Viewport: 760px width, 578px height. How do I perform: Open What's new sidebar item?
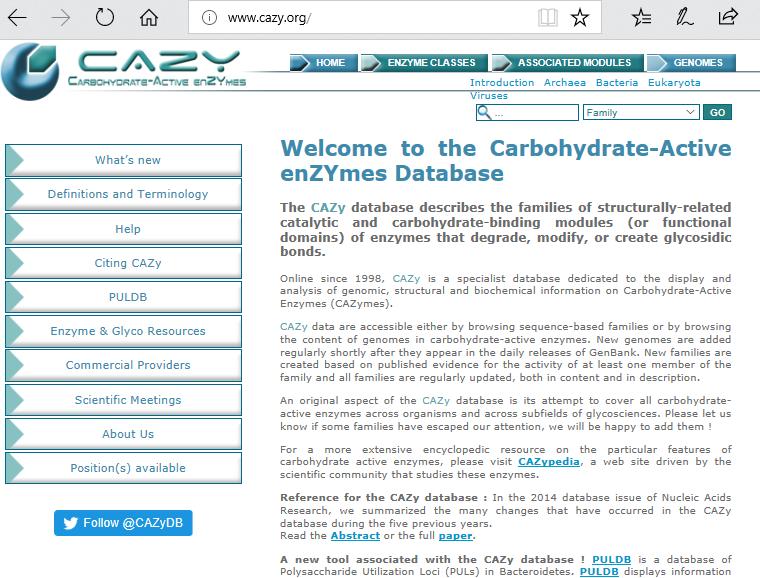tap(123, 160)
